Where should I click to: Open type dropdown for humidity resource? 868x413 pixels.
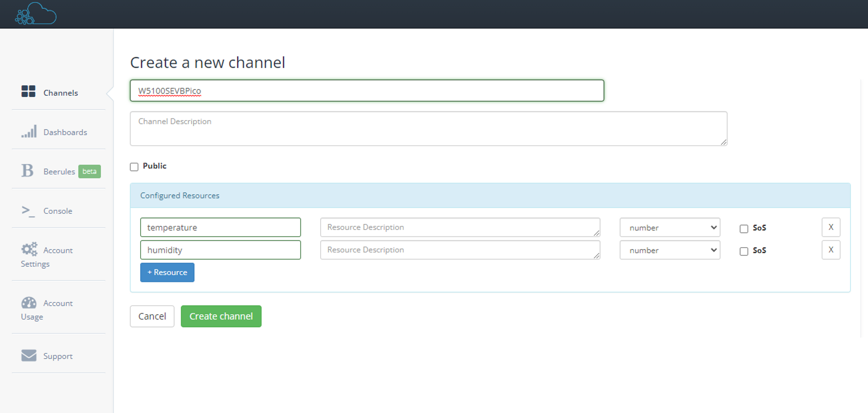[x=670, y=250]
